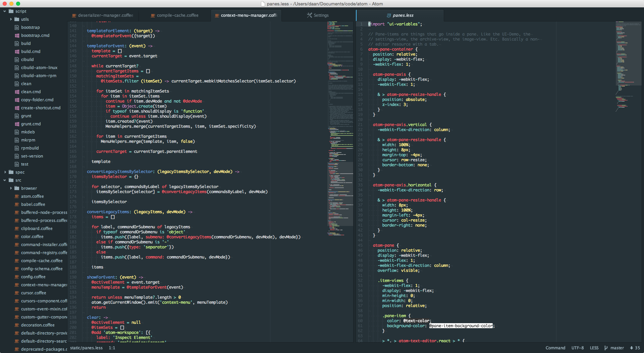Open config-schema.coffee in the tree view
This screenshot has height=353, width=644.
42,269
